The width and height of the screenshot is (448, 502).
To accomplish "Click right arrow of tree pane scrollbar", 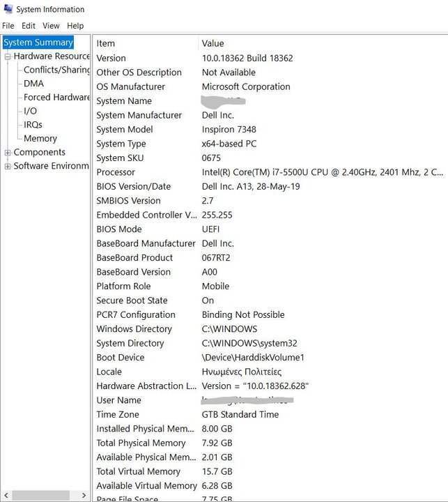I will [85, 495].
